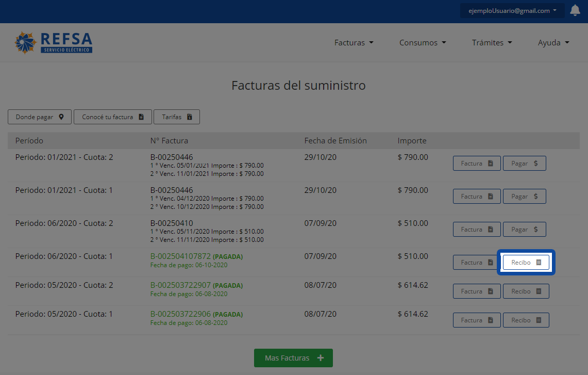
Task: Open Recibo for Periodo 05/2020 Cuota 2
Action: tap(526, 291)
